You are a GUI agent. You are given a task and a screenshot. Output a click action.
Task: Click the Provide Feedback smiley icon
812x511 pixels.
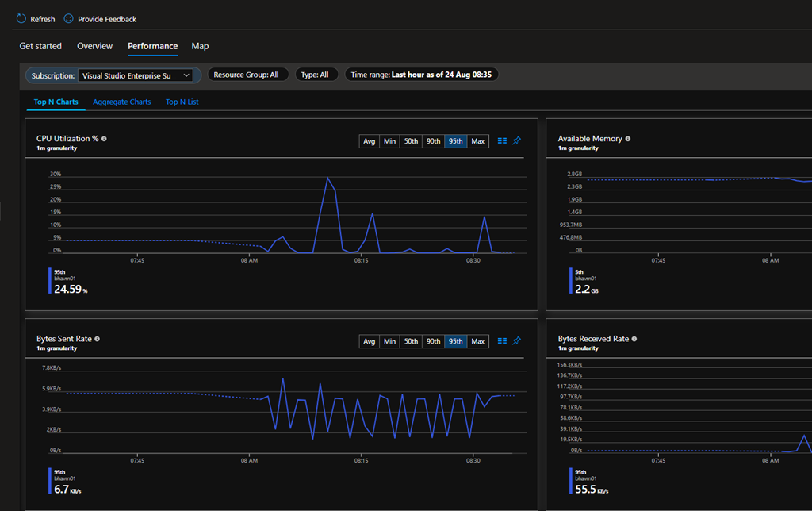coord(69,18)
